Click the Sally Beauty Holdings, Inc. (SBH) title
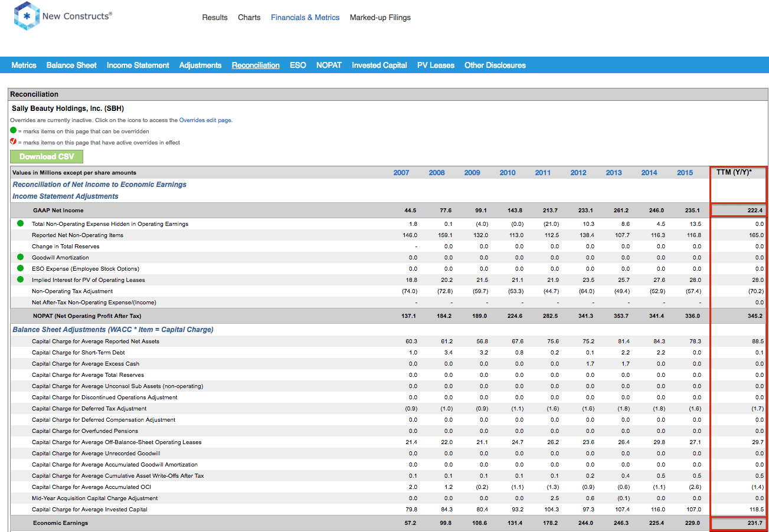This screenshot has height=532, width=769. coord(68,109)
